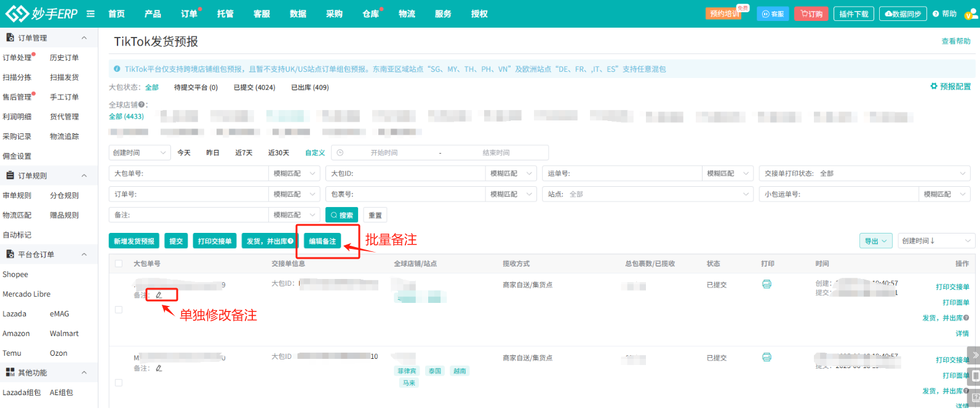Click the 插件下载 button
The width and height of the screenshot is (980, 416).
[854, 14]
